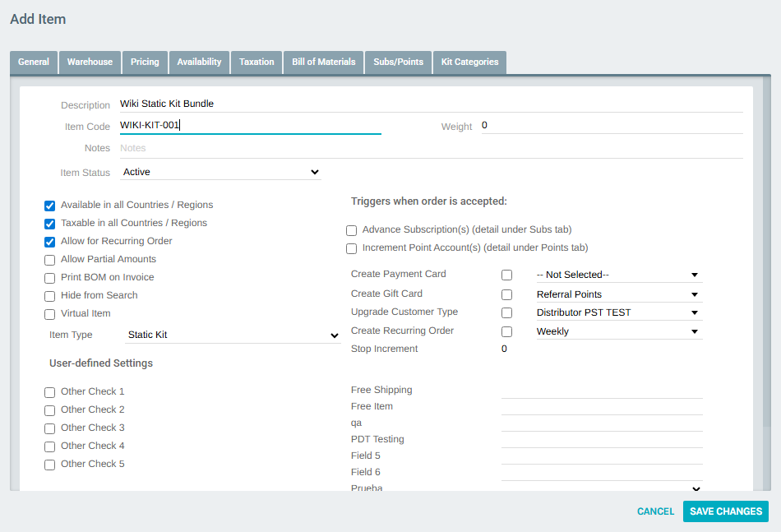Check Advance Subscription(s) trigger
The width and height of the screenshot is (781, 532).
(x=352, y=230)
